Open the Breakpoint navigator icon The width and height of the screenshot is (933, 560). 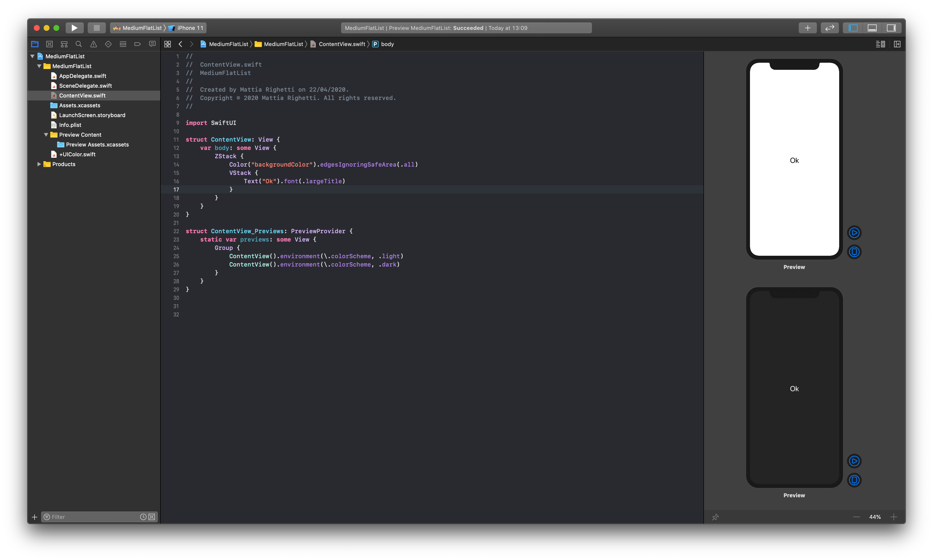click(x=137, y=44)
